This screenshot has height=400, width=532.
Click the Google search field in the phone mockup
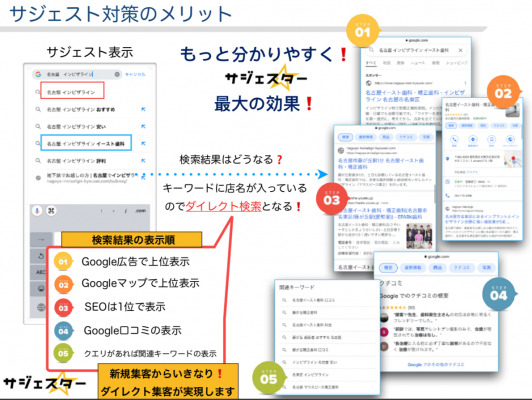[77, 74]
